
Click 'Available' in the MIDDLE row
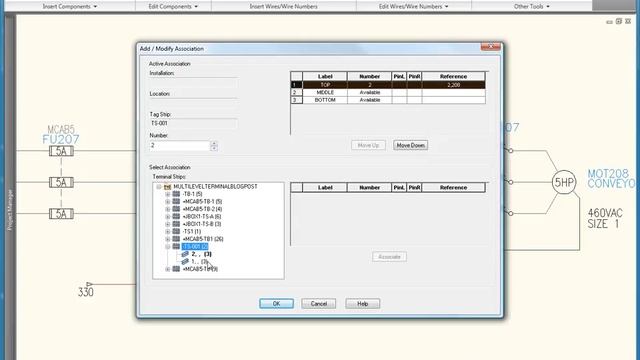(x=370, y=93)
